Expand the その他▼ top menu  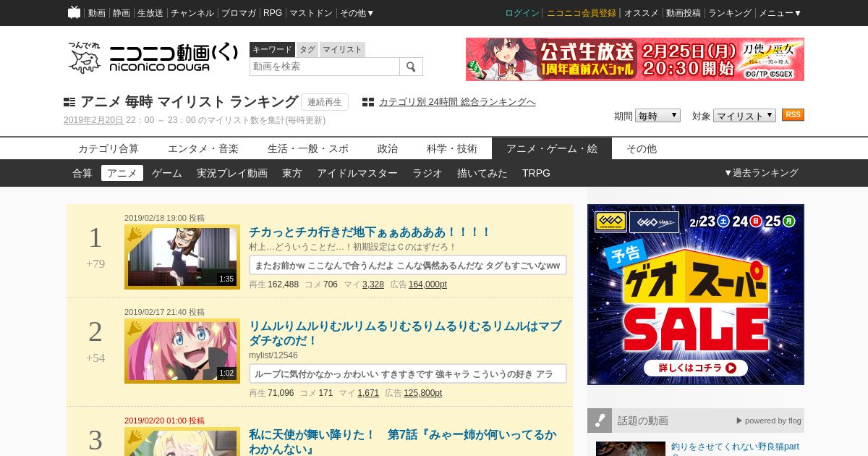point(357,13)
